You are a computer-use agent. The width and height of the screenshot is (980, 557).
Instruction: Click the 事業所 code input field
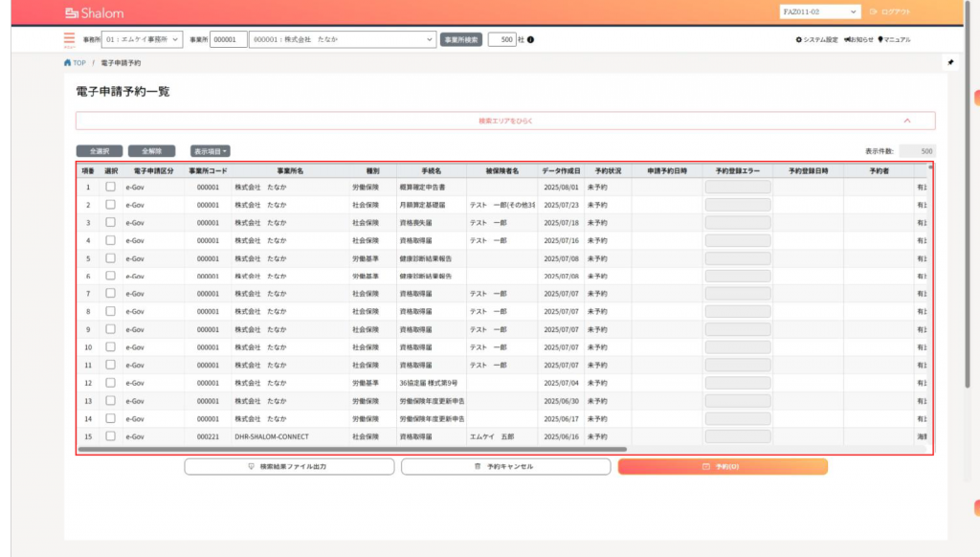click(228, 39)
